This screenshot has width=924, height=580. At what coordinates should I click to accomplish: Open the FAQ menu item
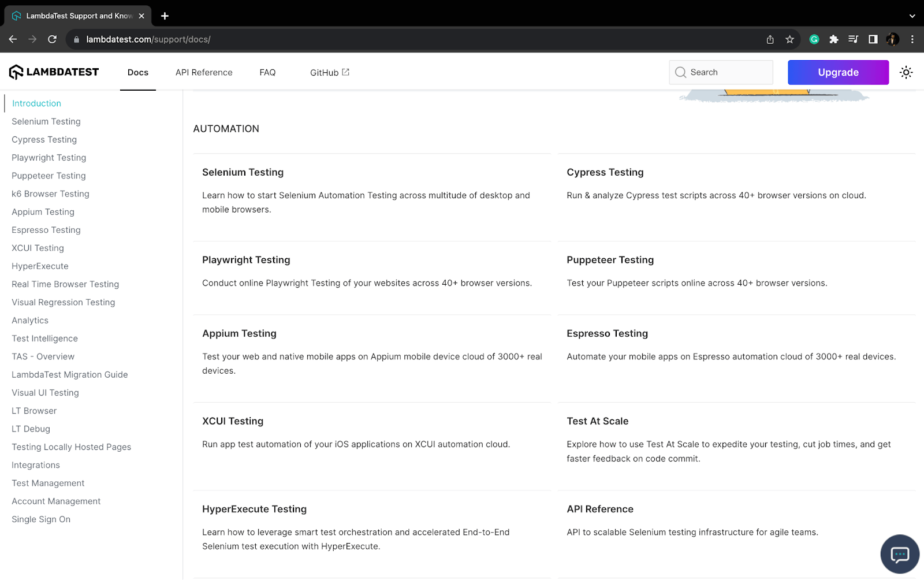point(267,72)
